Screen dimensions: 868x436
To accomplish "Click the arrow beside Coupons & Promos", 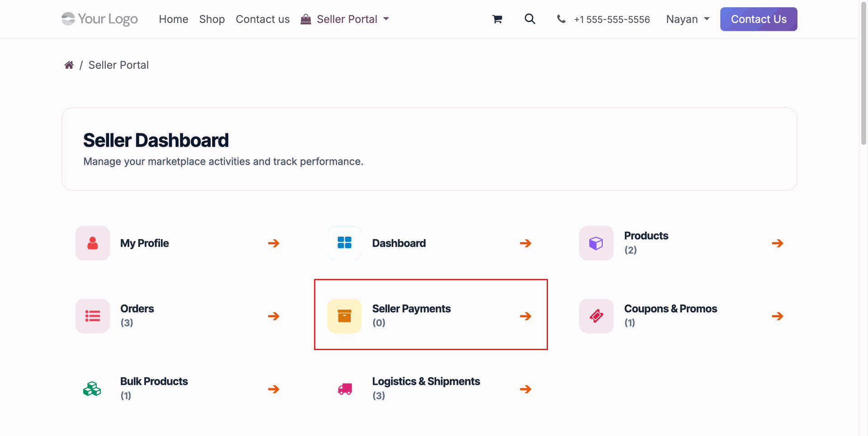I will point(778,316).
